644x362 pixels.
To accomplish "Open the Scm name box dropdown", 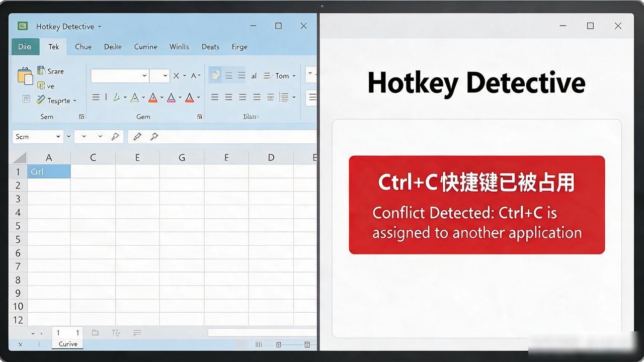I will coord(58,137).
